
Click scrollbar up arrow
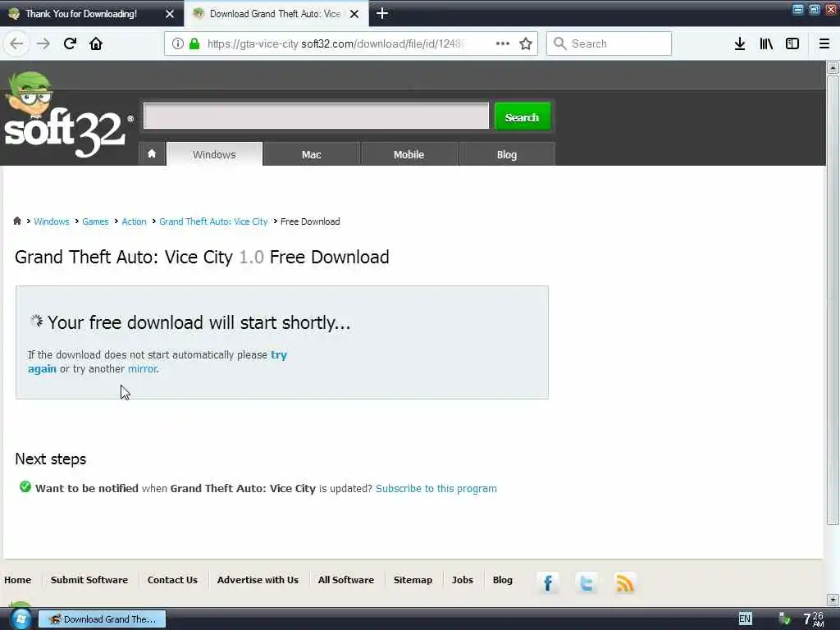click(x=833, y=67)
